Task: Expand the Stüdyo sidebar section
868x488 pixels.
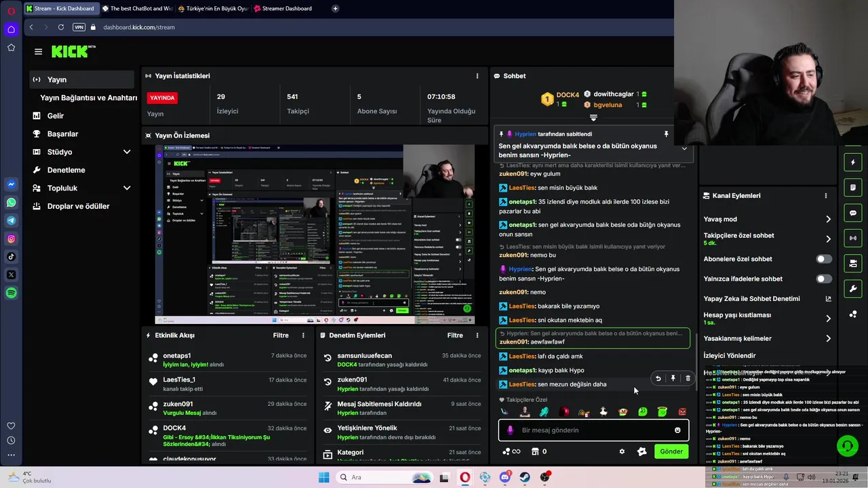Action: [x=127, y=152]
